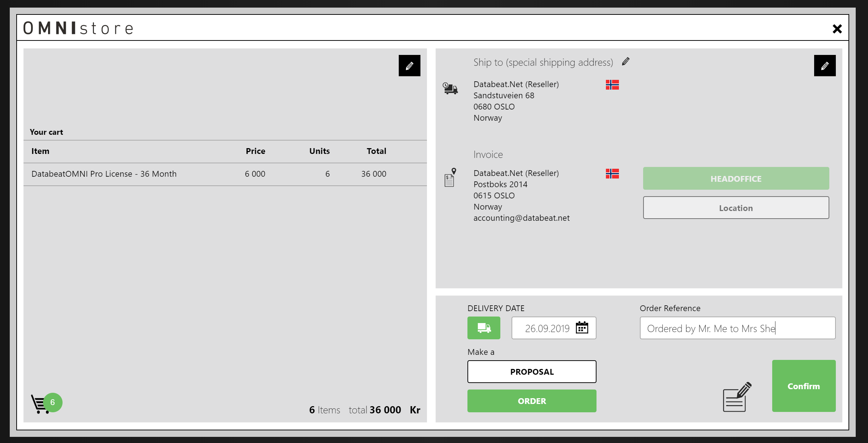Image resolution: width=868 pixels, height=443 pixels.
Task: Click the Norwegian flag beside invoice address
Action: click(x=612, y=174)
